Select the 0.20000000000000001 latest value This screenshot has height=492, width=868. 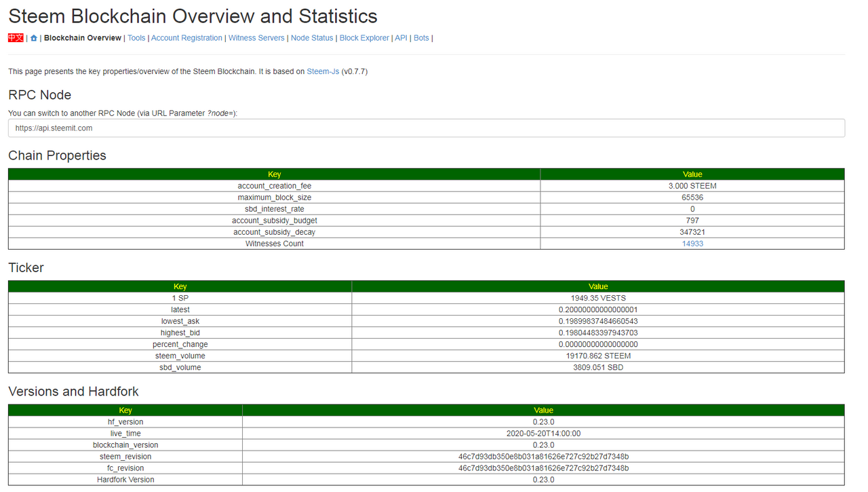[598, 309]
